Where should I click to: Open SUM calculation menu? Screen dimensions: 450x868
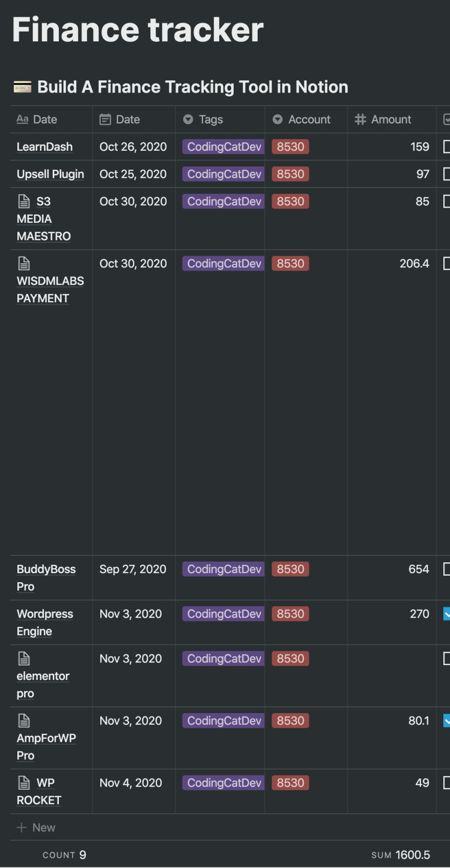pos(400,855)
